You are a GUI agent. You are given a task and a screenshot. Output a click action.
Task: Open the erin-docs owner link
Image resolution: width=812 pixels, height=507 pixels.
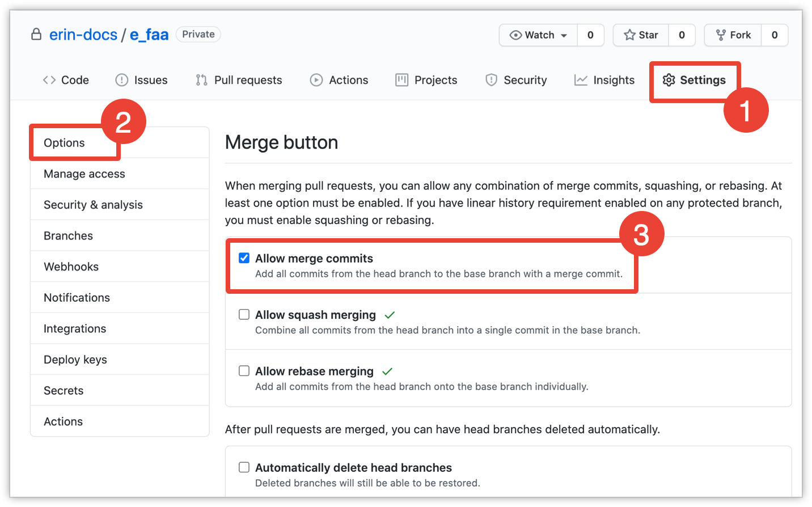coord(83,35)
